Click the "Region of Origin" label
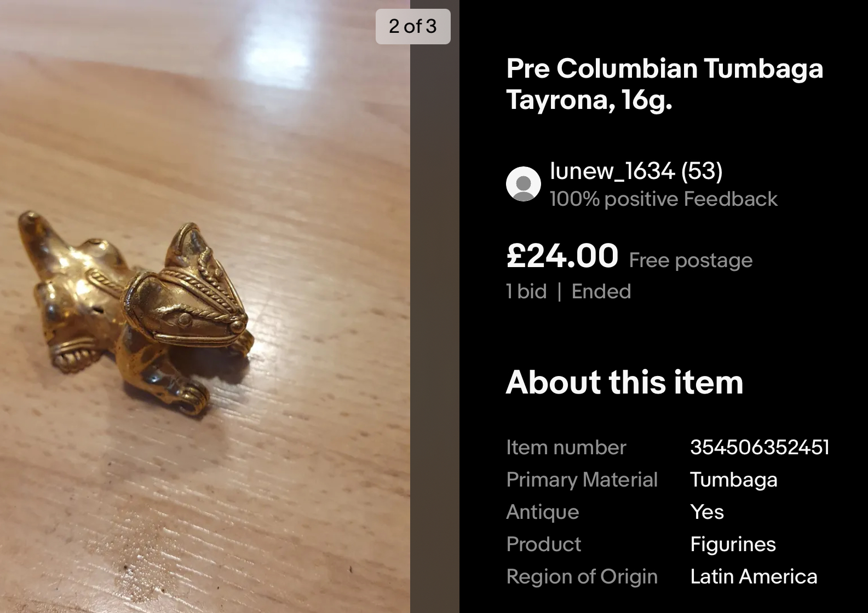The image size is (868, 613). click(x=582, y=576)
